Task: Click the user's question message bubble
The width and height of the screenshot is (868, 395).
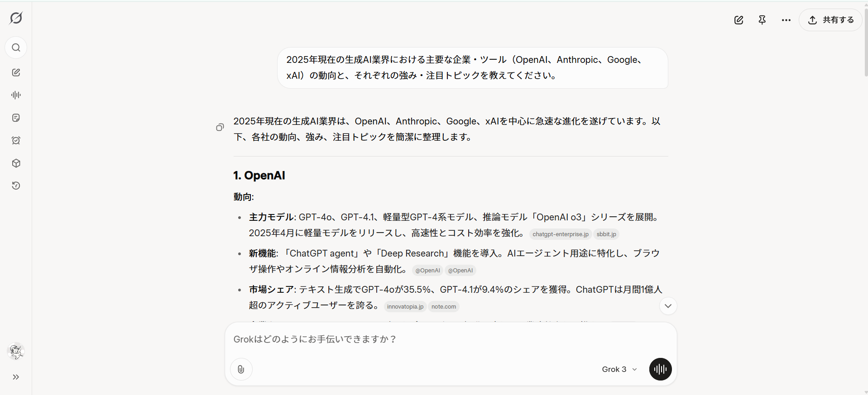Action: (473, 68)
